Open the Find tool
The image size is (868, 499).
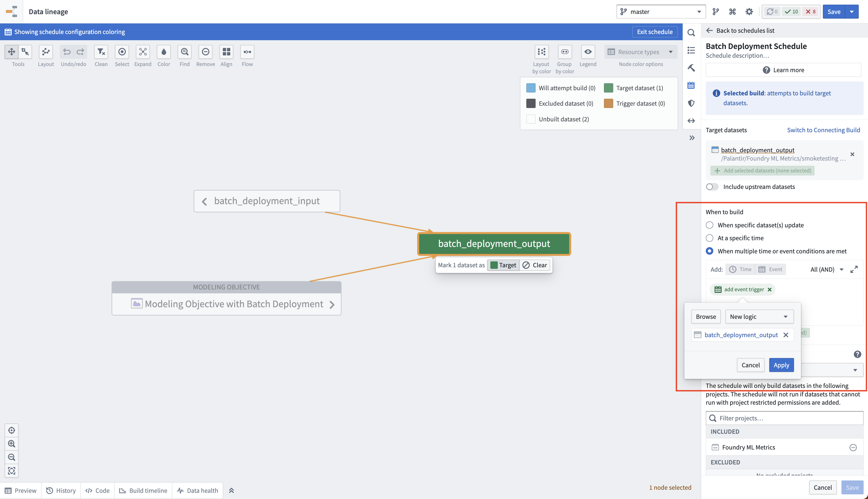point(184,52)
